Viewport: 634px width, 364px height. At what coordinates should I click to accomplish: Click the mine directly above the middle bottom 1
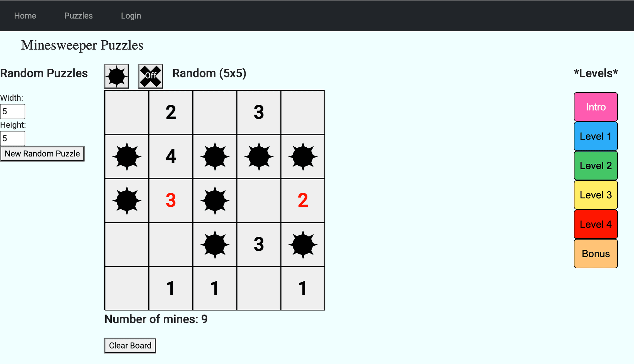pos(215,245)
